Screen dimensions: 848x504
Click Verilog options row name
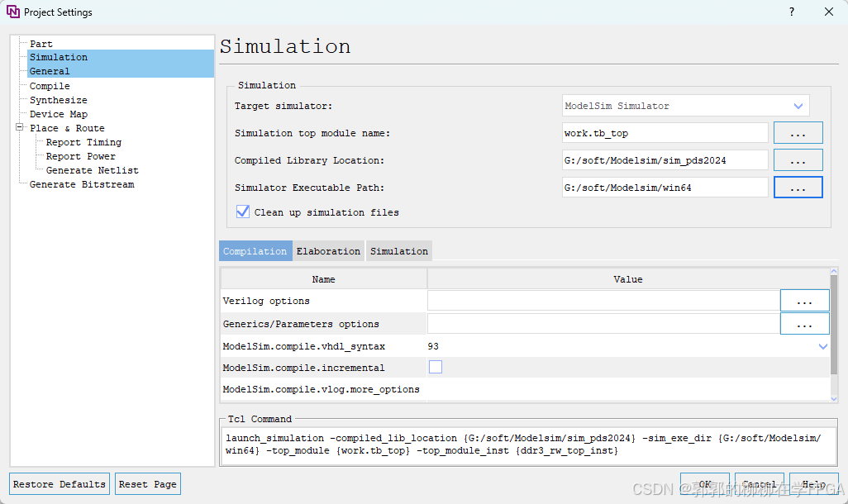pyautogui.click(x=266, y=301)
